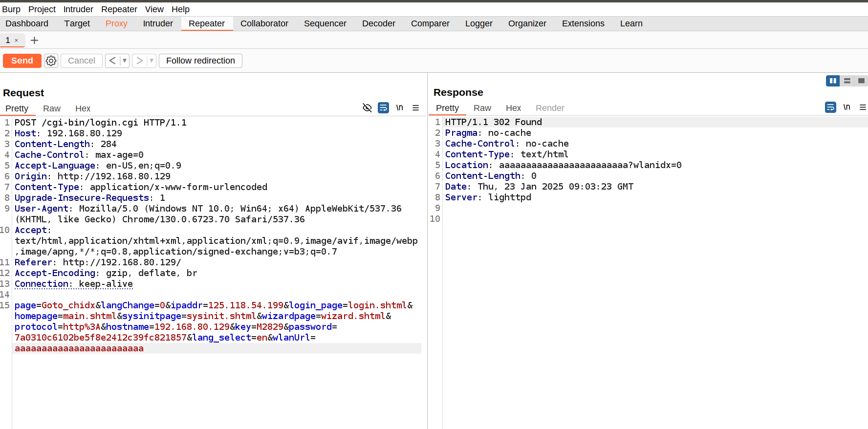
Task: Toggle hide non-printable characters in Request
Action: pyautogui.click(x=367, y=107)
